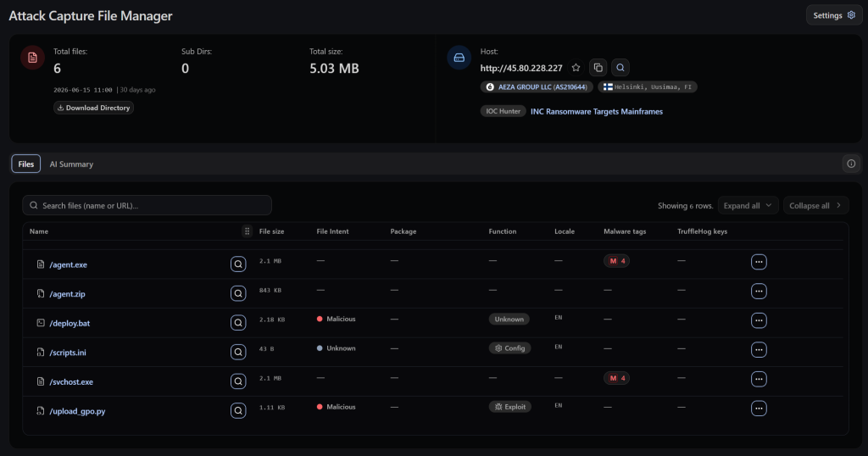This screenshot has width=868, height=456.
Task: Click the host address http://45.80.228.227
Action: point(521,68)
